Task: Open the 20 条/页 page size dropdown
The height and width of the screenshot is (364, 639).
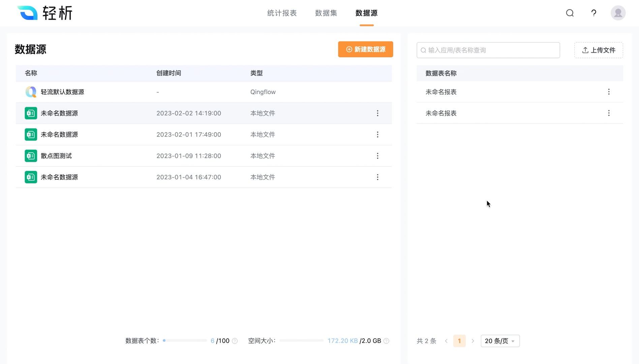Action: pos(500,341)
